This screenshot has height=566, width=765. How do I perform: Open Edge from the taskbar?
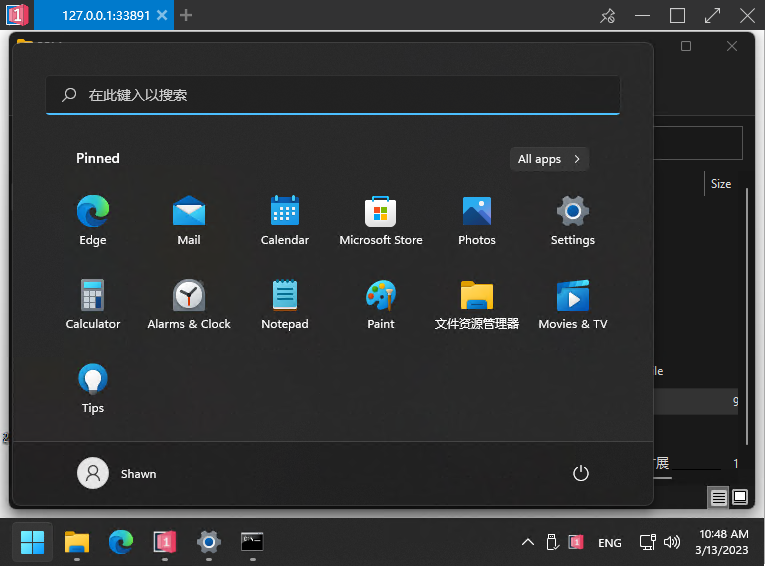pos(121,542)
